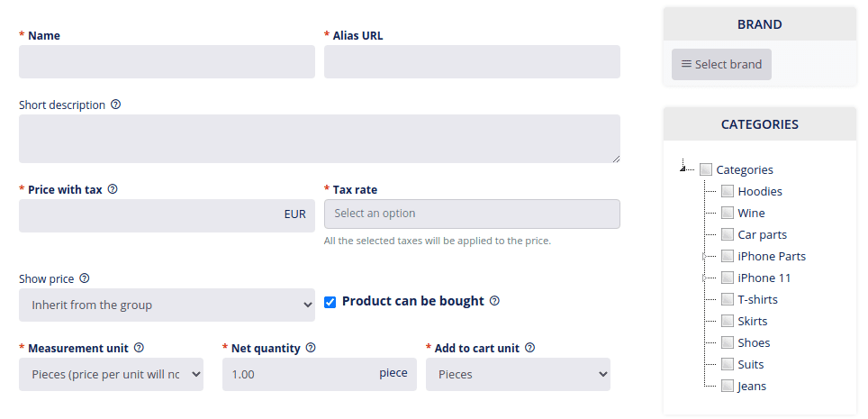The width and height of the screenshot is (868, 419).
Task: Click Add to cart unit help icon
Action: [x=529, y=348]
